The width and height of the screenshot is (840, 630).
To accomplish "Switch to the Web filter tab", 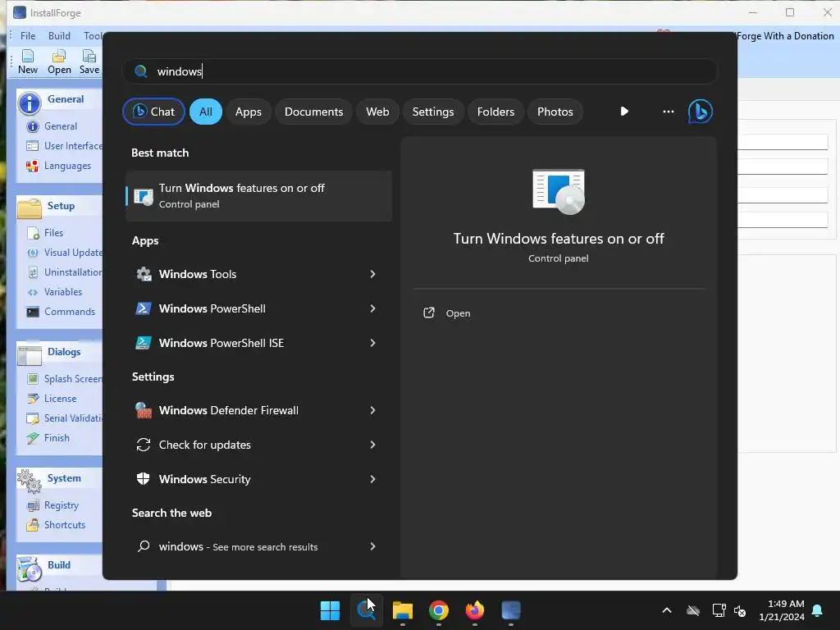I will [x=377, y=112].
